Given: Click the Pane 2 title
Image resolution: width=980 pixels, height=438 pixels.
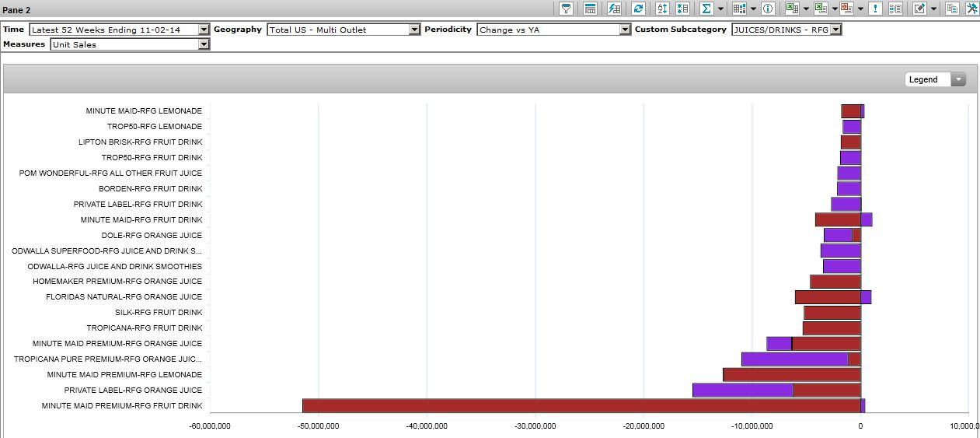Looking at the screenshot, I should pos(17,9).
